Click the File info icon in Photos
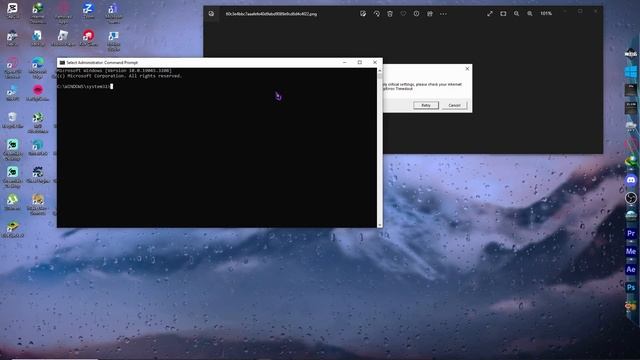Screen dimensions: 640x360 [x=416, y=13]
